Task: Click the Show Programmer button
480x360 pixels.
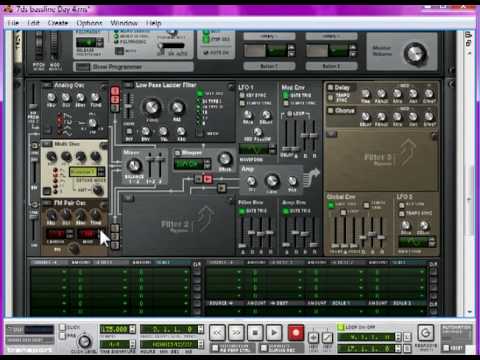Action: click(x=82, y=67)
